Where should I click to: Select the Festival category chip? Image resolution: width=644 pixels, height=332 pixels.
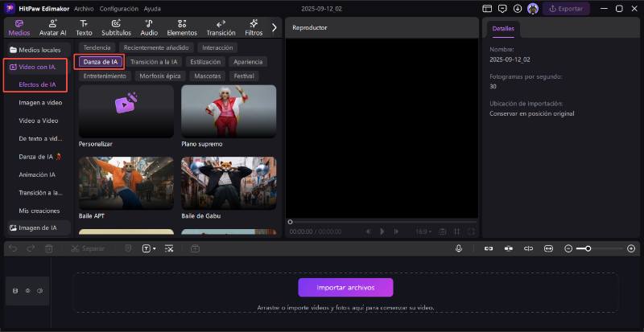tap(244, 76)
